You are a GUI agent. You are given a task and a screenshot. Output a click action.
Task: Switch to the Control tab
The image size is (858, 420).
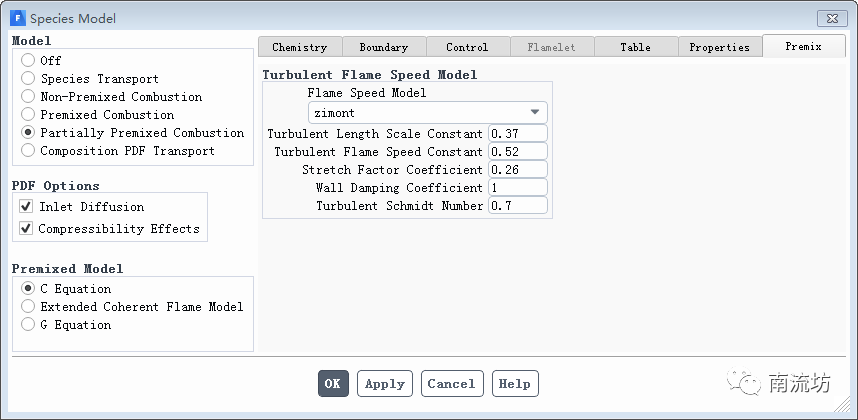[x=467, y=47]
